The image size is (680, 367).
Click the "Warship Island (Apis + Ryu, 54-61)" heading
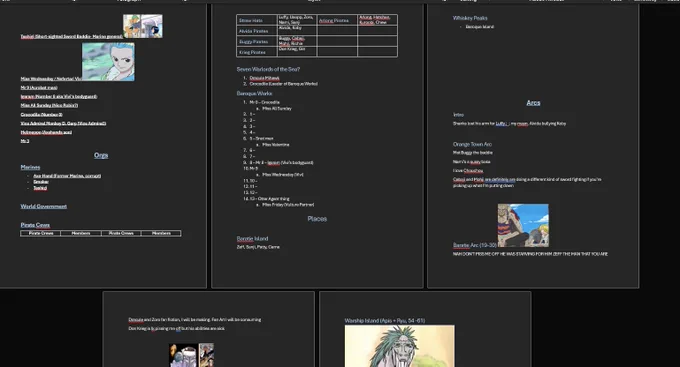[385, 321]
